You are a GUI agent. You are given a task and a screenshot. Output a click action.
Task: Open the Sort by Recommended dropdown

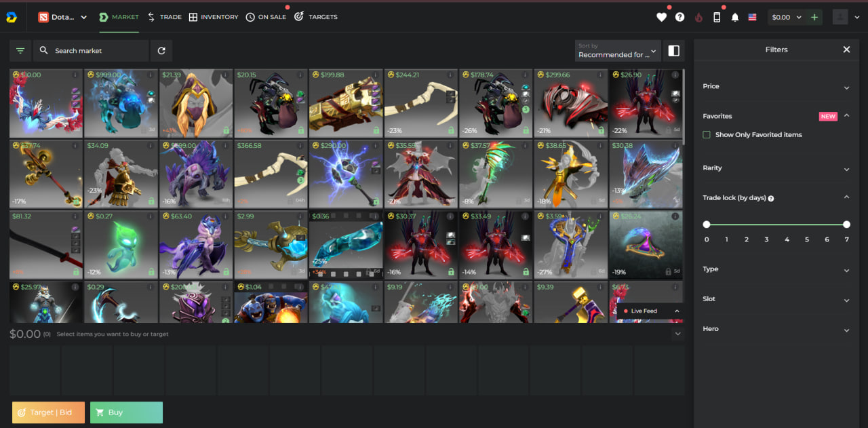[x=618, y=51]
